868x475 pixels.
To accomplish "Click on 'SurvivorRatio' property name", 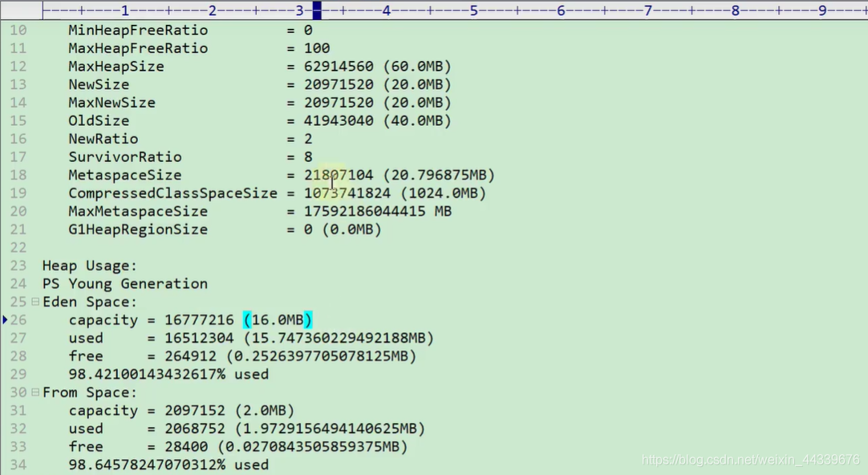I will click(125, 157).
